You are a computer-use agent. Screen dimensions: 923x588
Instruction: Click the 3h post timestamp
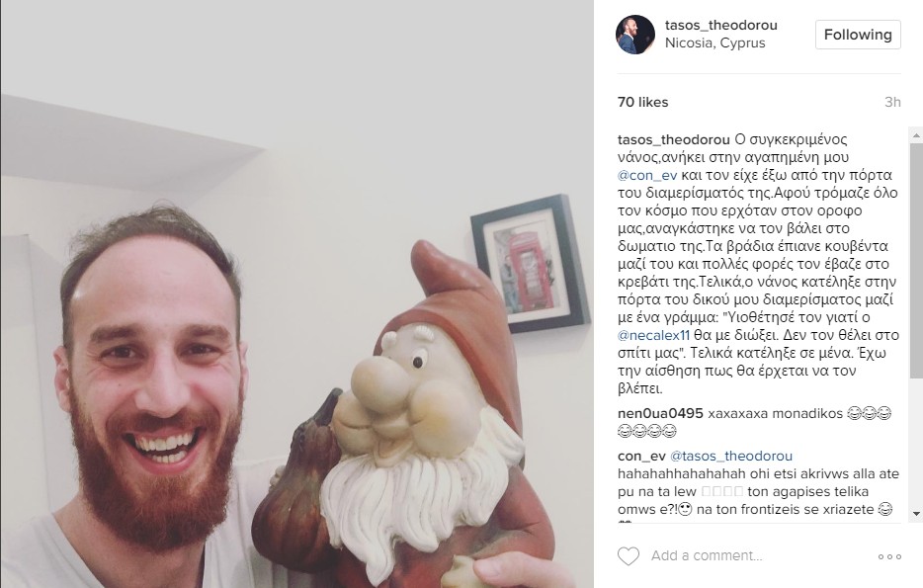pos(892,102)
